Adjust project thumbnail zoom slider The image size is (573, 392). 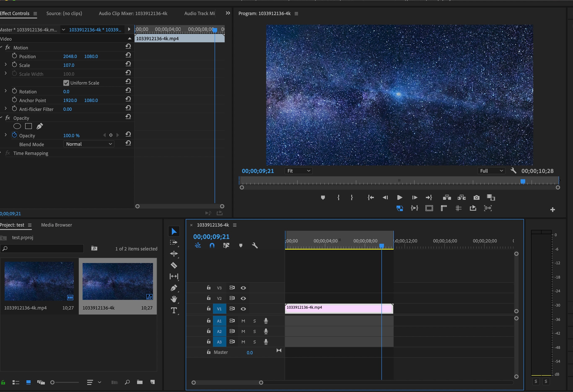[x=53, y=382]
